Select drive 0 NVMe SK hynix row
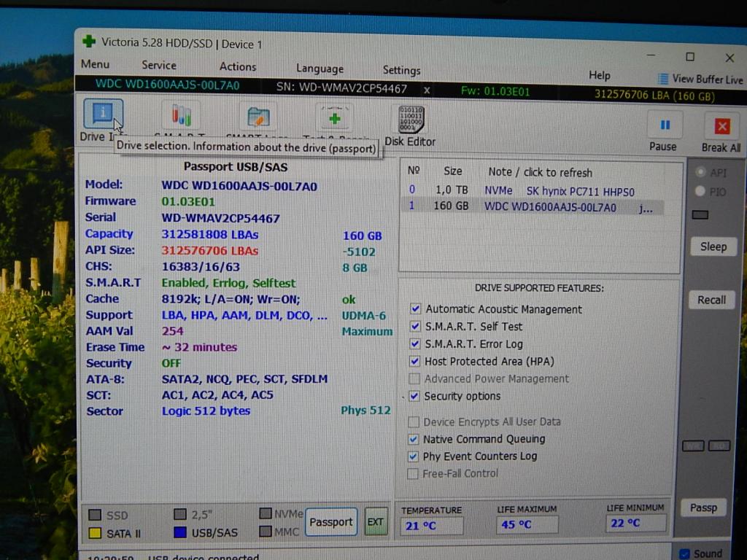This screenshot has height=560, width=747. click(532, 190)
